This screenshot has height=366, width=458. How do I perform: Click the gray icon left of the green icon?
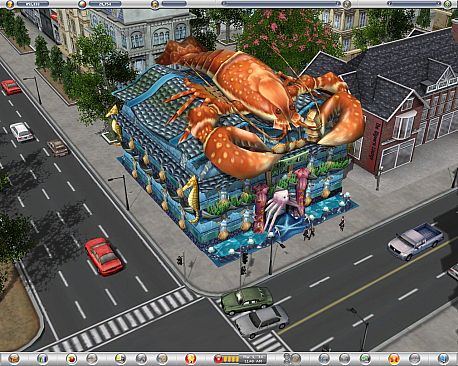pyautogui.click(x=344, y=359)
